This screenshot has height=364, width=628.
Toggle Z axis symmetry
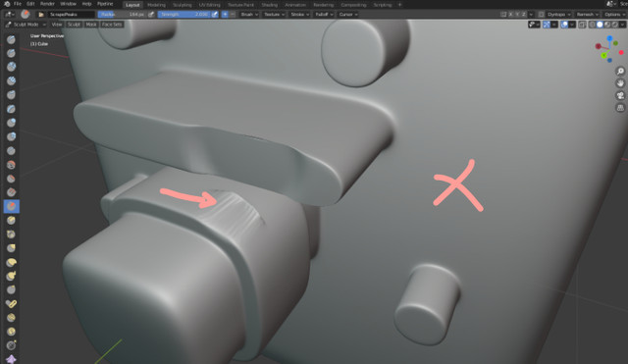click(523, 15)
